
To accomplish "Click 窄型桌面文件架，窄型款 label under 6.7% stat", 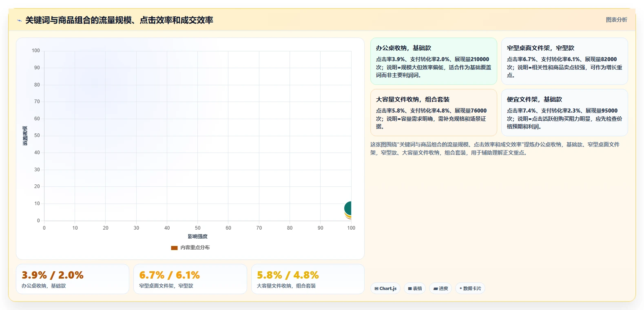I will pos(166,286).
